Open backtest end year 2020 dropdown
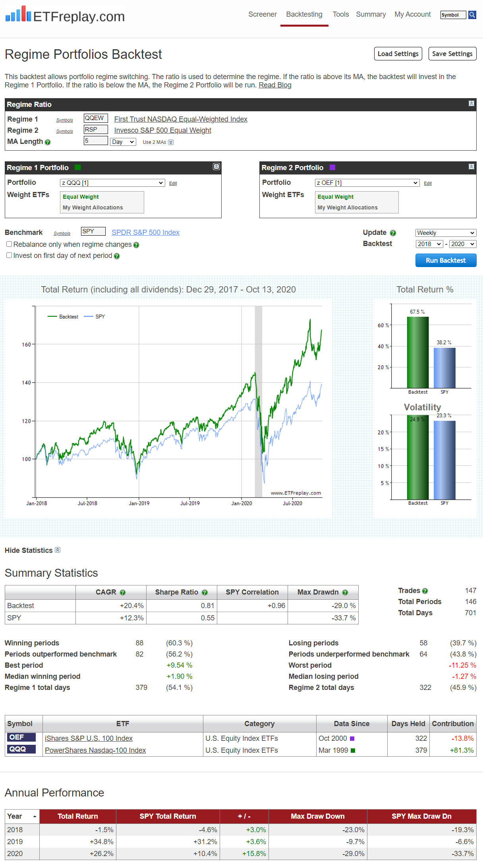This screenshot has width=483, height=868. [463, 244]
